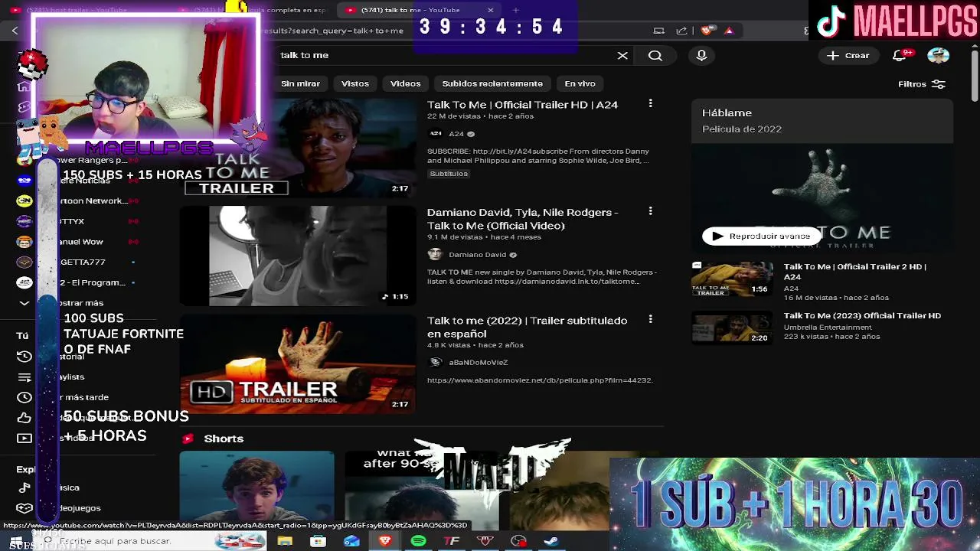The image size is (980, 551).
Task: Open Ver más tarde clock icon
Action: click(24, 397)
